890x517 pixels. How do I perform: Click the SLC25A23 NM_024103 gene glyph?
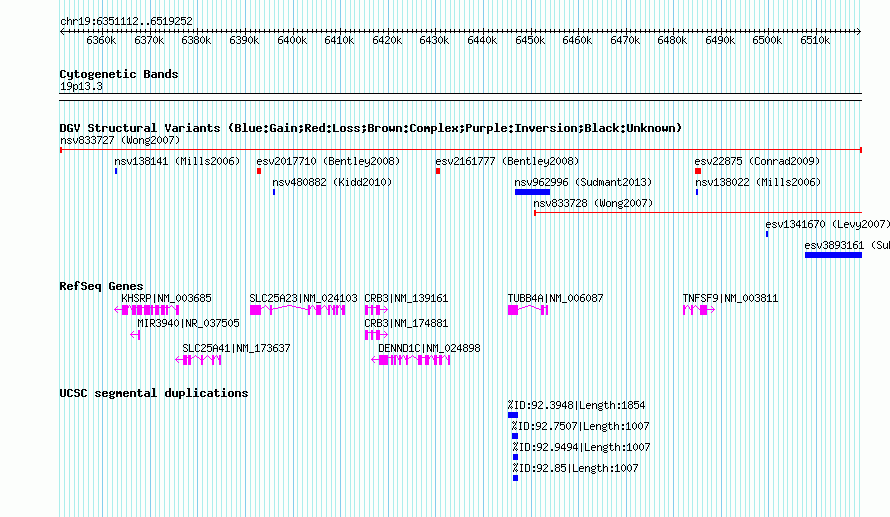[x=297, y=310]
